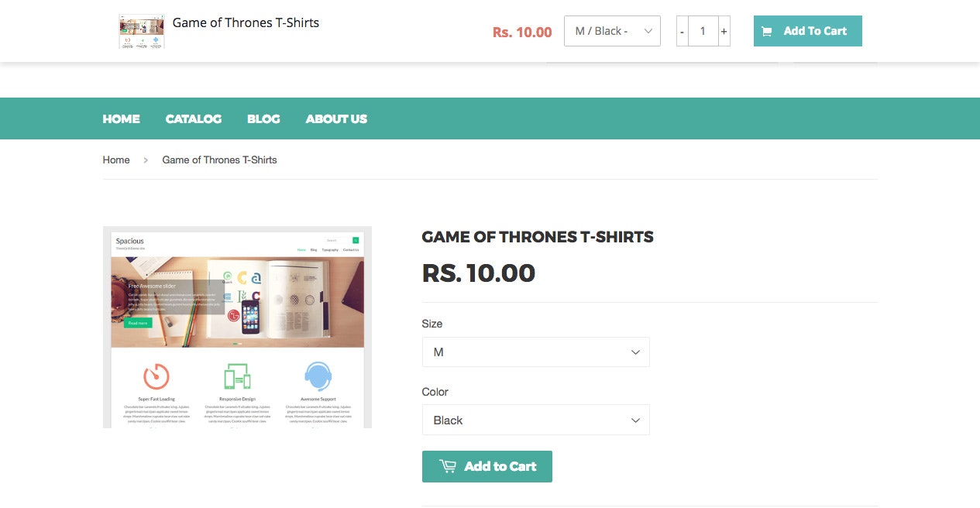This screenshot has height=508, width=980.
Task: Click the cart icon in the header Add To Cart button
Action: [x=767, y=31]
